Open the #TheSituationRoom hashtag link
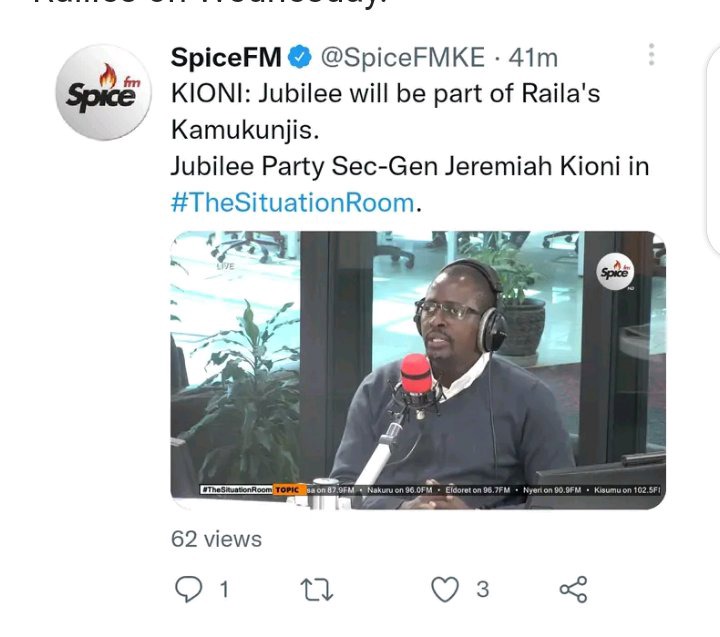 pyautogui.click(x=292, y=203)
